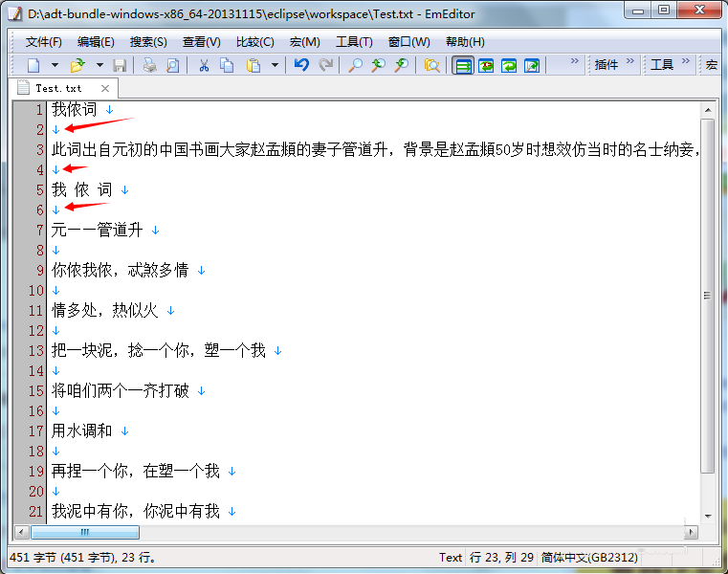Click the Find Previous magnifier icon
This screenshot has height=574, width=728.
(x=402, y=65)
